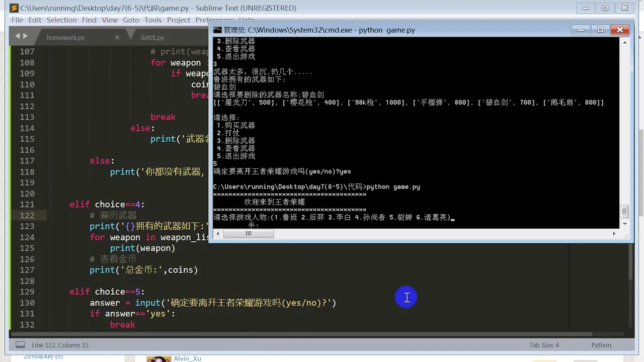
Task: Click 'elif choice==5:' code line
Action: coord(107,292)
